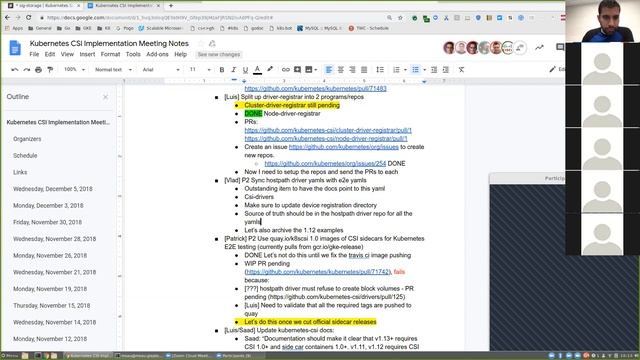Viewport: 640px width, 360px height.
Task: Click the activity dashboard trend icon
Action: pyautogui.click(x=539, y=48)
